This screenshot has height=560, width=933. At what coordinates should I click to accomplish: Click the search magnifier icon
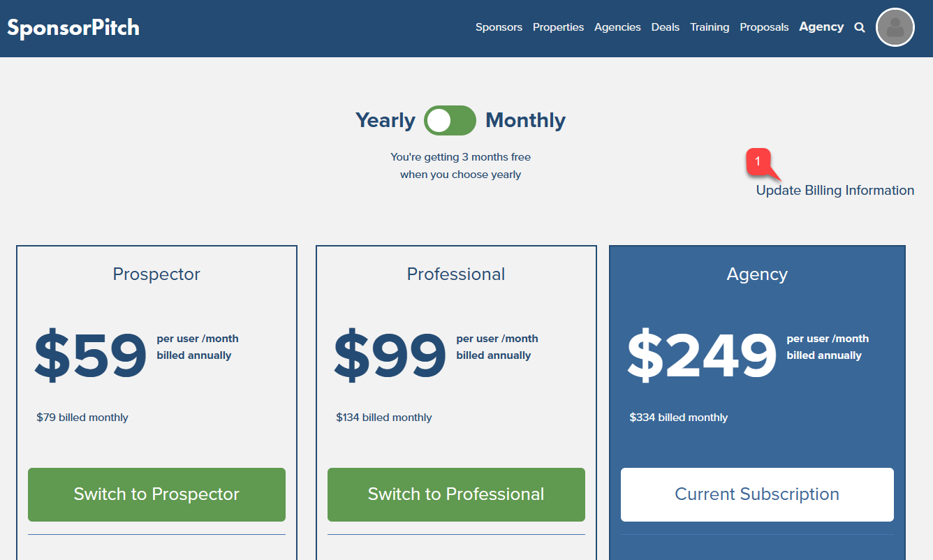pyautogui.click(x=860, y=27)
